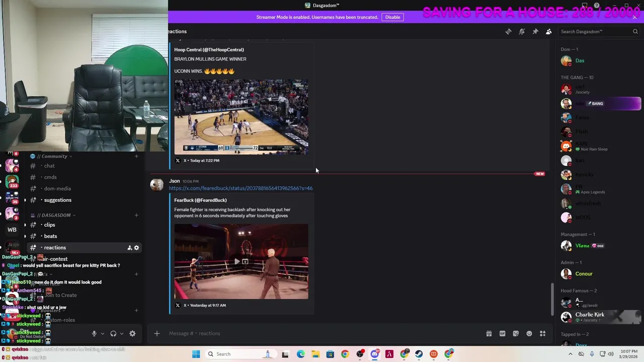Open the Threads icon in channel header

(x=508, y=32)
